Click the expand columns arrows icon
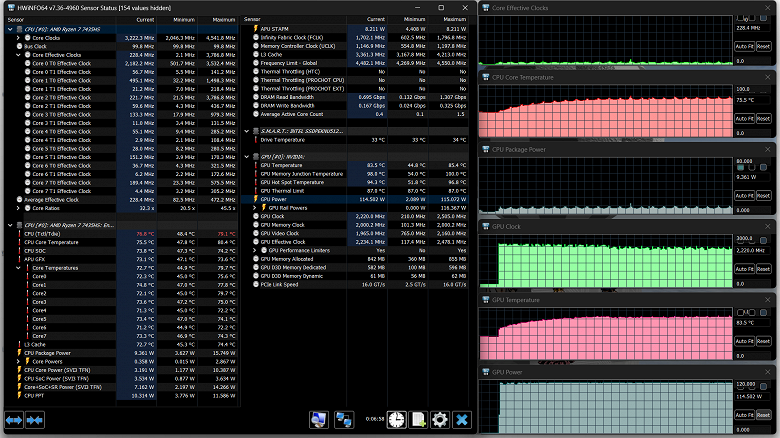Image resolution: width=780 pixels, height=438 pixels. (15, 420)
